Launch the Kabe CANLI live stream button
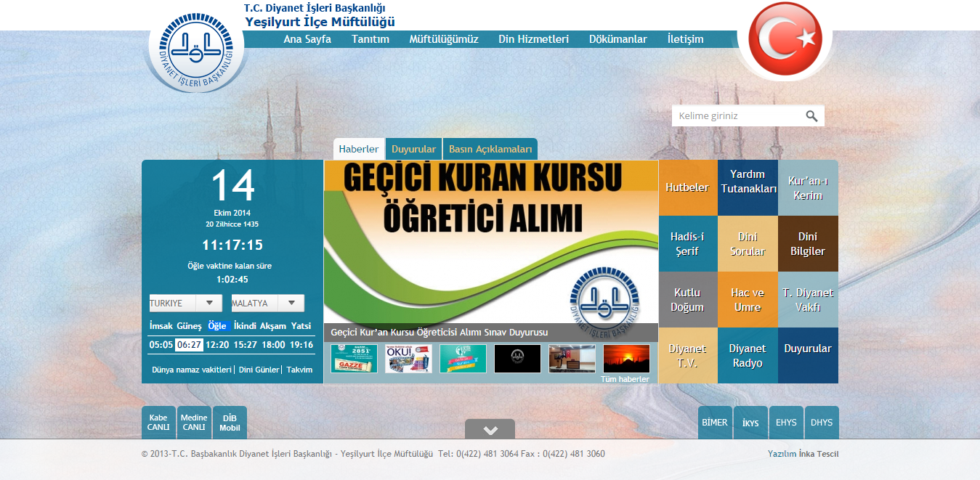 [158, 423]
